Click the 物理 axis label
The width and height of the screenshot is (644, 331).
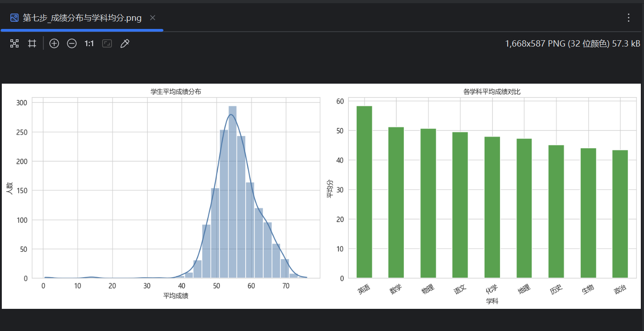coord(428,289)
